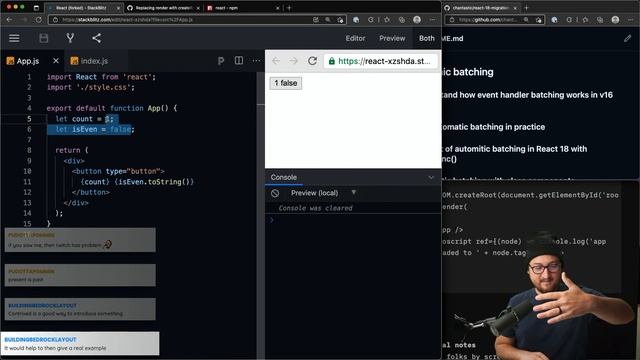Switch to the 'react - npm' browser tab
This screenshot has height=360, width=640.
point(244,8)
